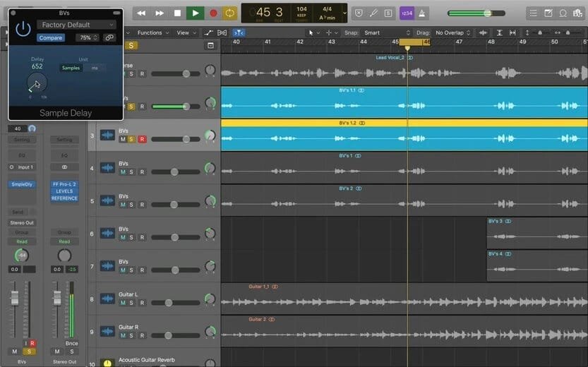Screen dimensions: 588x367
Task: Click the Delay value 652 field
Action: coord(37,66)
